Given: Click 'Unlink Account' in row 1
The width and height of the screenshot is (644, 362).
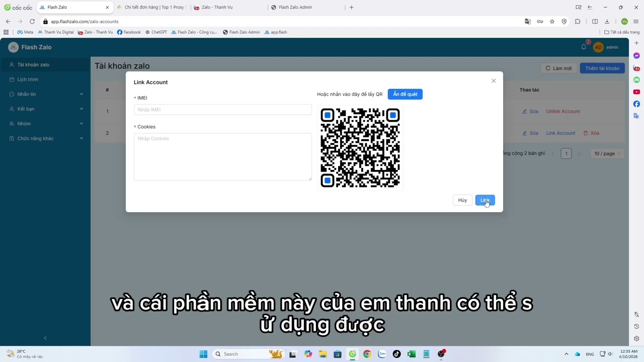Looking at the screenshot, I should [563, 111].
